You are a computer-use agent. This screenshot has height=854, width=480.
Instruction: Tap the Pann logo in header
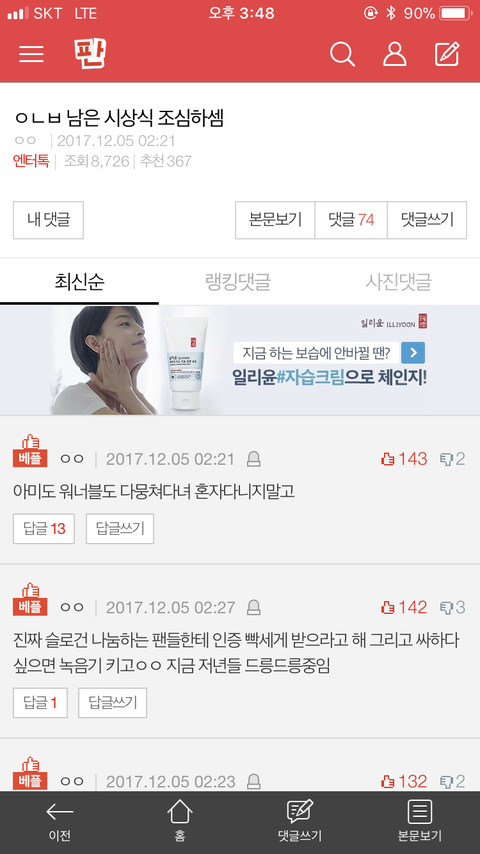[90, 53]
